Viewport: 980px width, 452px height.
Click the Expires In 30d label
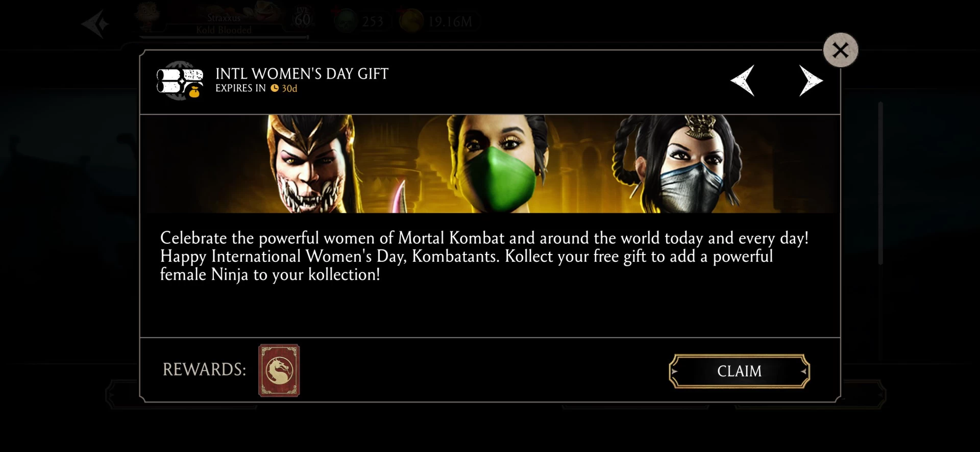pos(256,88)
